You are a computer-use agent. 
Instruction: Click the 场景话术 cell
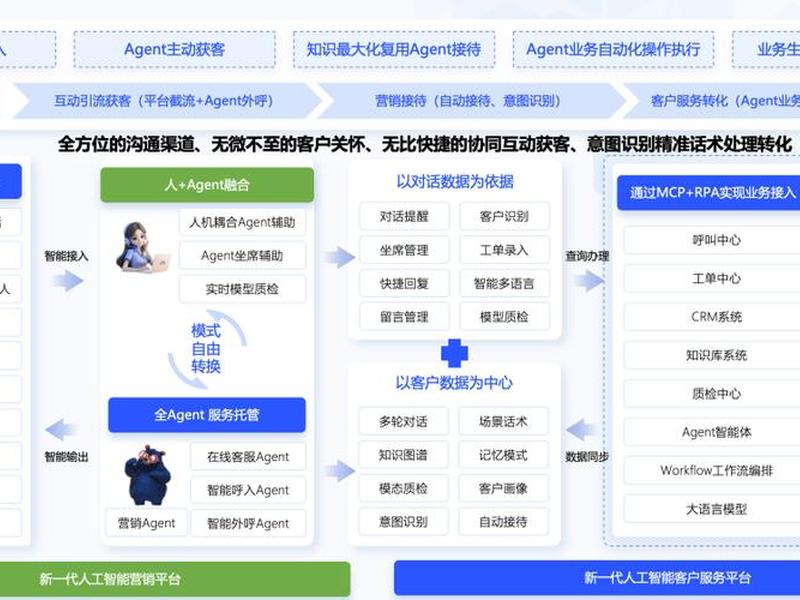(503, 421)
